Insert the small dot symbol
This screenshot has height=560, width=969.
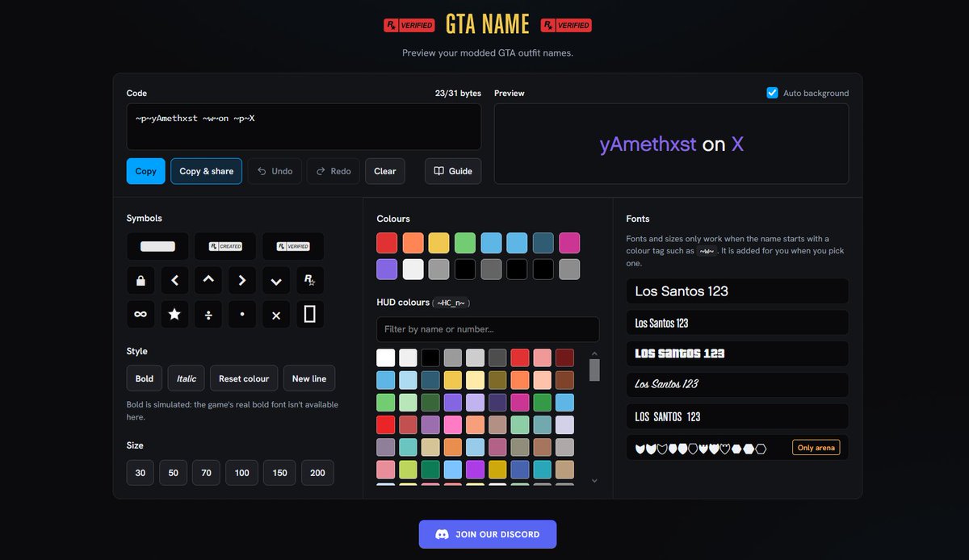click(242, 314)
